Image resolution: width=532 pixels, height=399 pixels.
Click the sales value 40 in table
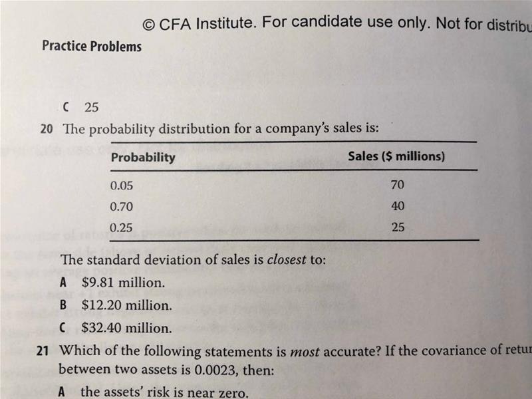pos(398,206)
